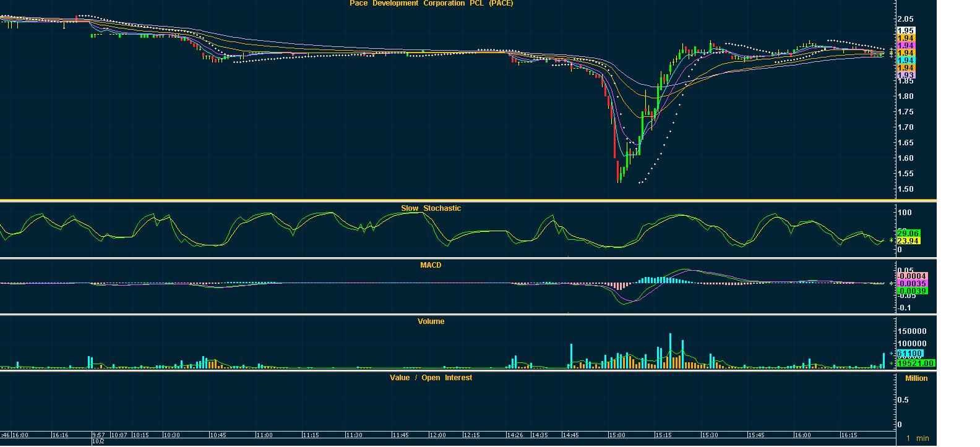This screenshot has height=447, width=980.
Task: Click the pink -0.0004 MACD value
Action: click(912, 276)
